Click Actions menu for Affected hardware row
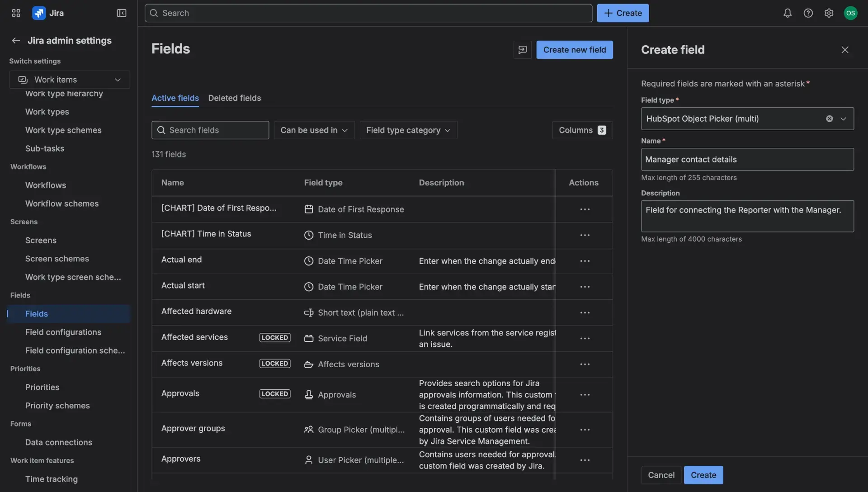 585,312
